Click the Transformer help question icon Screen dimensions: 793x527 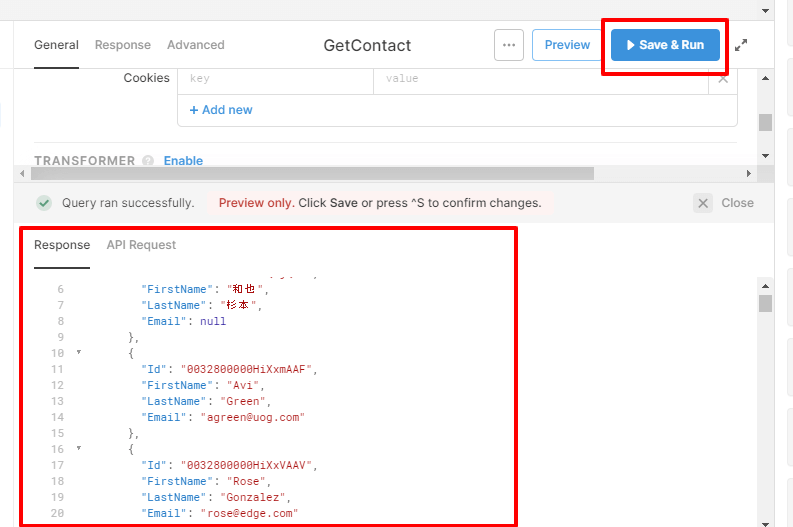[x=148, y=161]
